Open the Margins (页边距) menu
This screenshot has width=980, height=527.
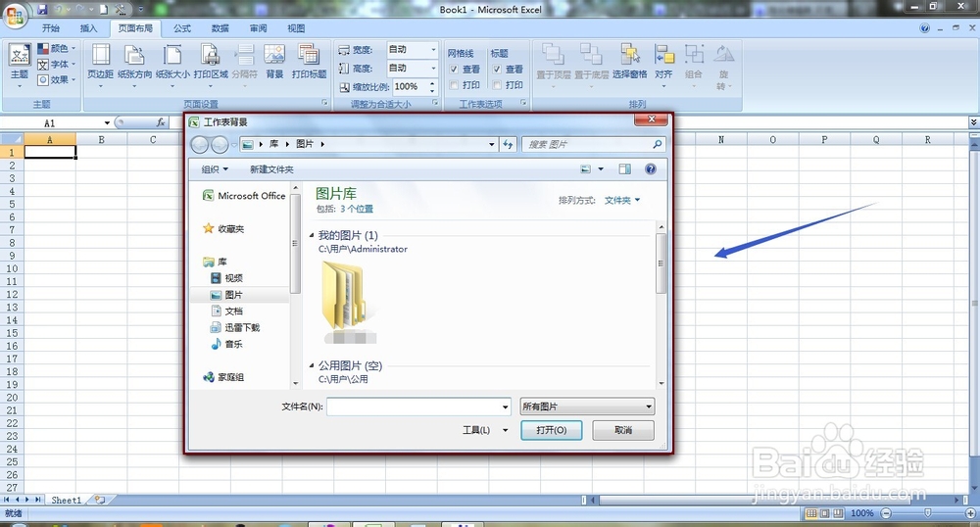pyautogui.click(x=100, y=67)
